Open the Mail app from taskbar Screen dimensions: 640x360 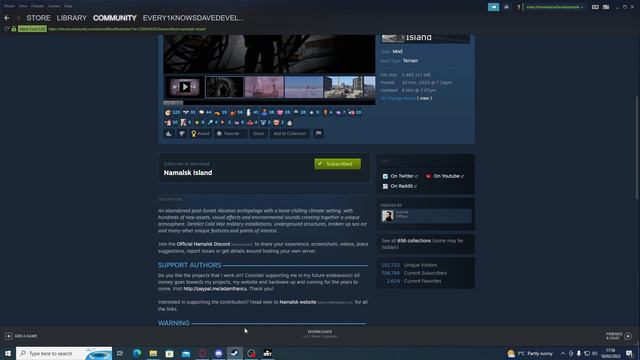(186, 353)
